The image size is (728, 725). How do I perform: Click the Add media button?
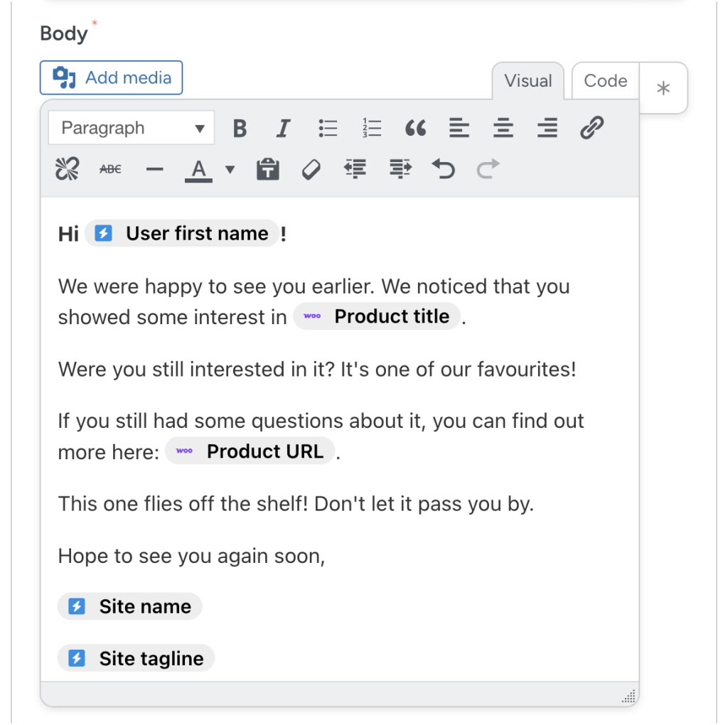(x=111, y=77)
